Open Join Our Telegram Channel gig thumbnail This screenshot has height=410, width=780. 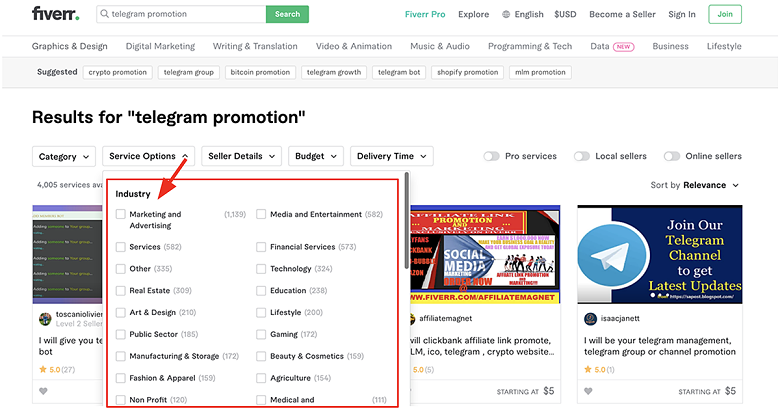click(x=660, y=254)
